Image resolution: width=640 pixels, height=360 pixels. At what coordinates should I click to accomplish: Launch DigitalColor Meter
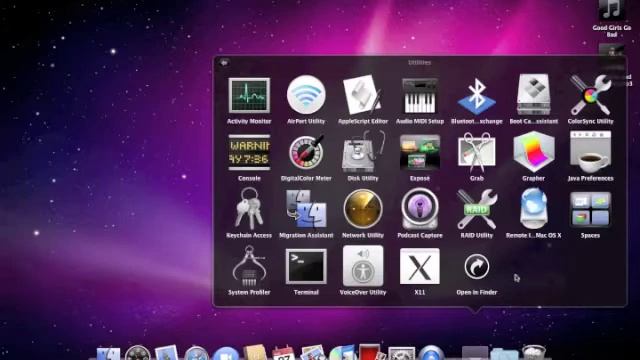pos(306,152)
